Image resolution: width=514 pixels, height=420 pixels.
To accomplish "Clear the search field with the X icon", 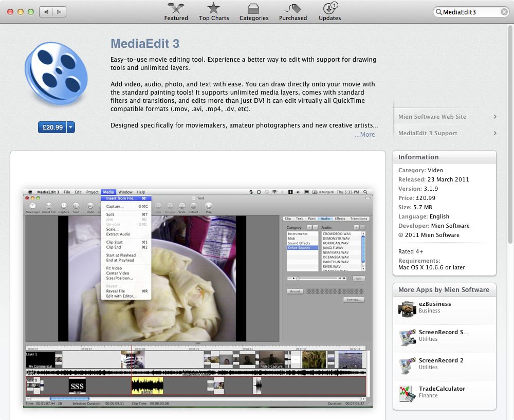I will point(504,12).
